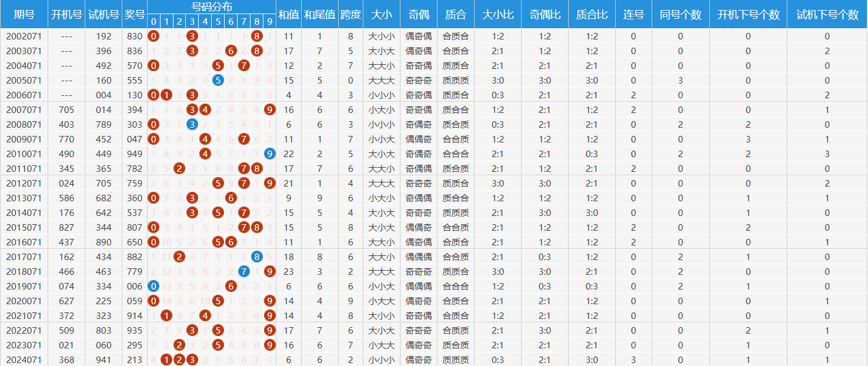Select the red ball 6 in row 2013071
The width and height of the screenshot is (868, 366).
[x=231, y=198]
